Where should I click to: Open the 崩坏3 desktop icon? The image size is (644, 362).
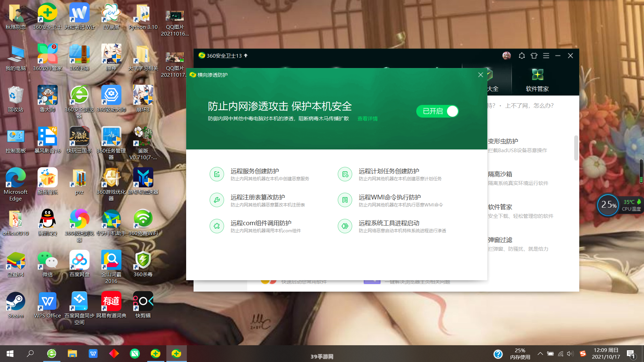point(143,99)
